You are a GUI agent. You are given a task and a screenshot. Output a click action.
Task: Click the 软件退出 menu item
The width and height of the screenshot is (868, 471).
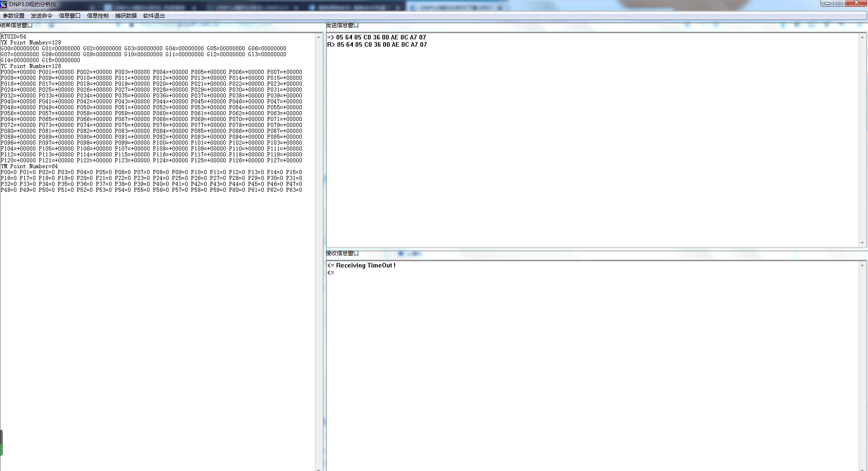154,16
